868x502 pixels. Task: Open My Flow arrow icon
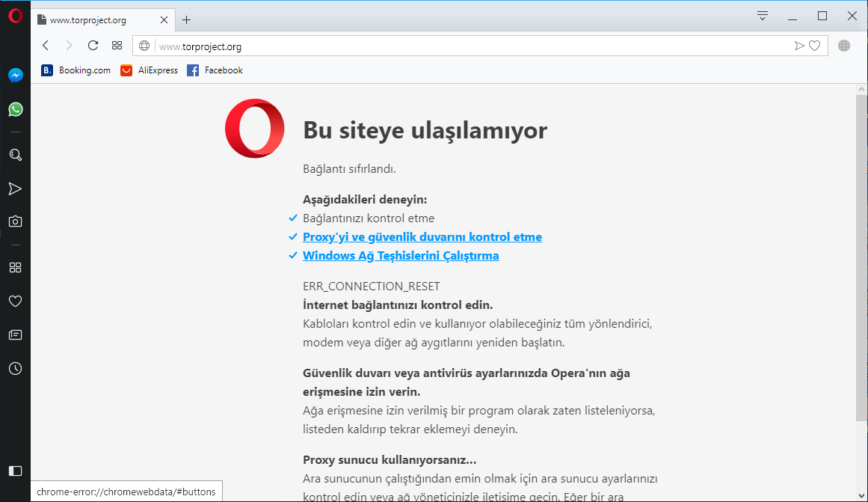15,189
